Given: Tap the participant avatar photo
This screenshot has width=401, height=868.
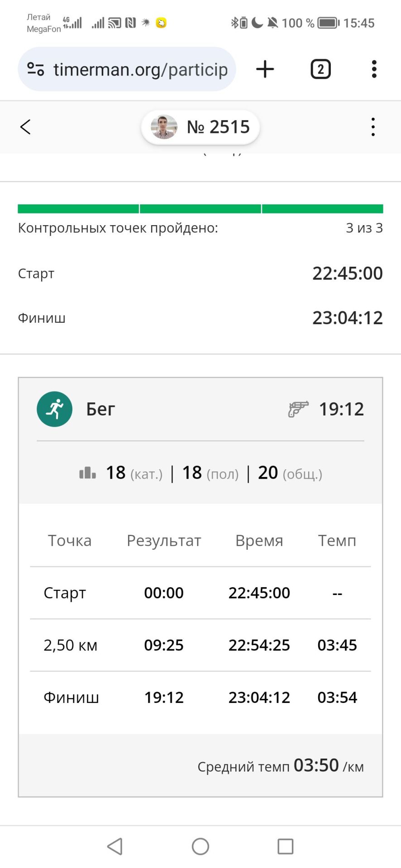Looking at the screenshot, I should (x=164, y=127).
